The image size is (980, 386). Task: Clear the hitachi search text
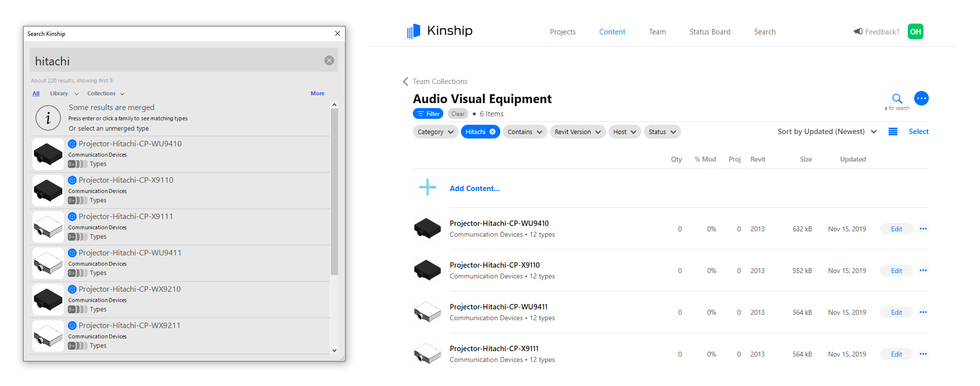pyautogui.click(x=329, y=60)
